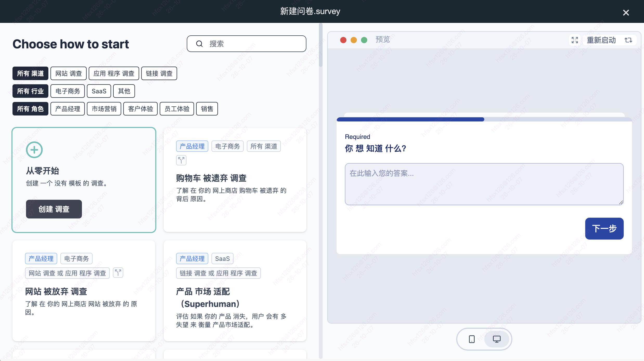Click the survey progress bar

(x=484, y=119)
